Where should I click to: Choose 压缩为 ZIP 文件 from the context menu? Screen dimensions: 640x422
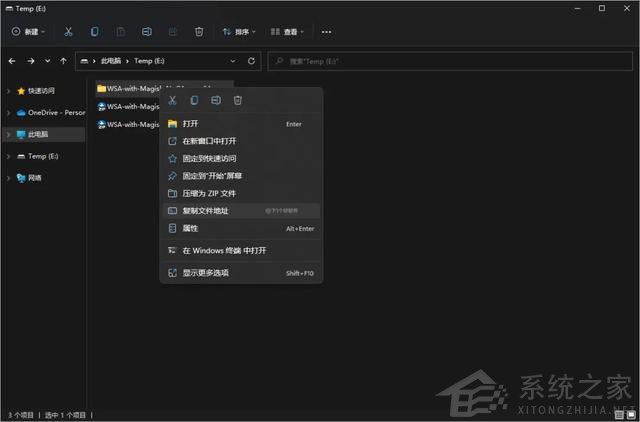pos(241,193)
